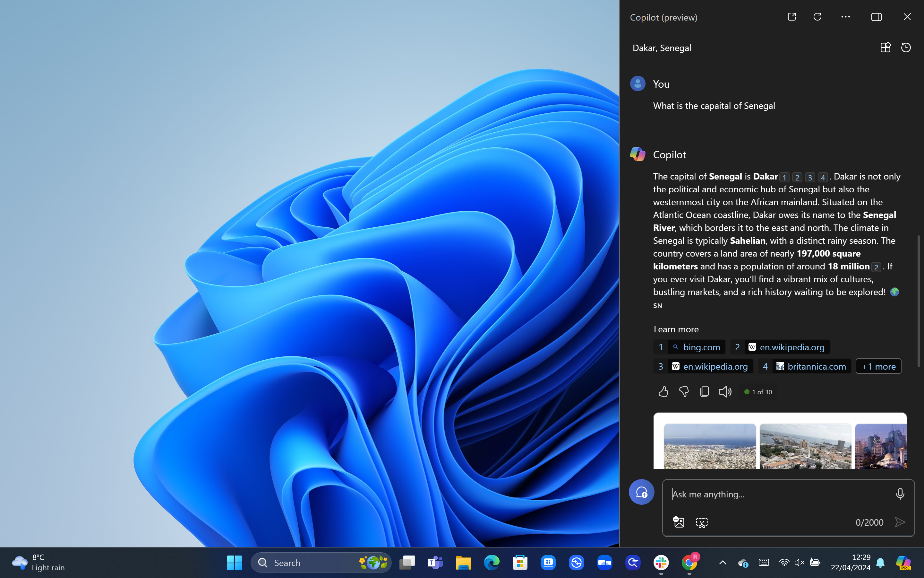Screen dimensions: 924x578
Task: Open source 2 en.wikipedia.org link
Action: (780, 347)
